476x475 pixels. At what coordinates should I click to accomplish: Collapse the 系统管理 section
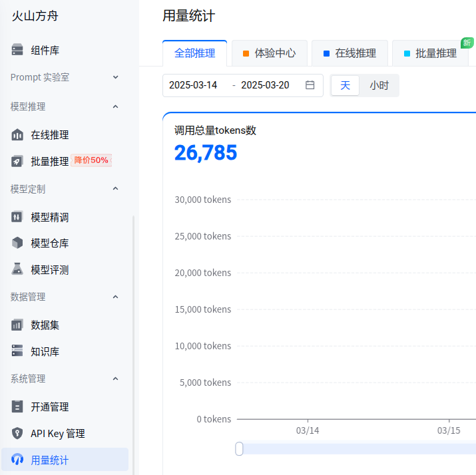click(115, 379)
